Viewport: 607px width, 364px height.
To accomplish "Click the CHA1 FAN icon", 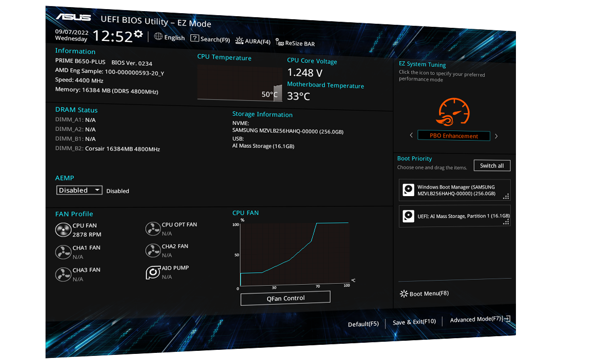I will [63, 252].
